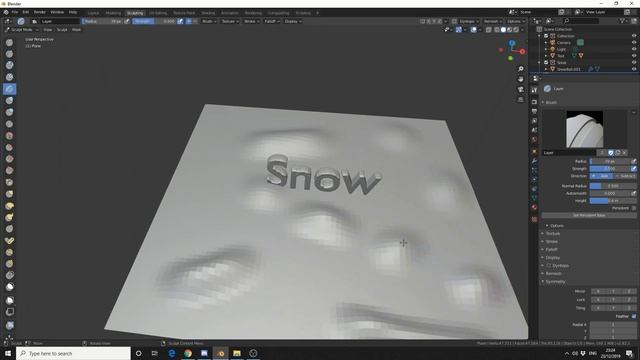
Task: Expand the Stroke panel
Action: 551,242
